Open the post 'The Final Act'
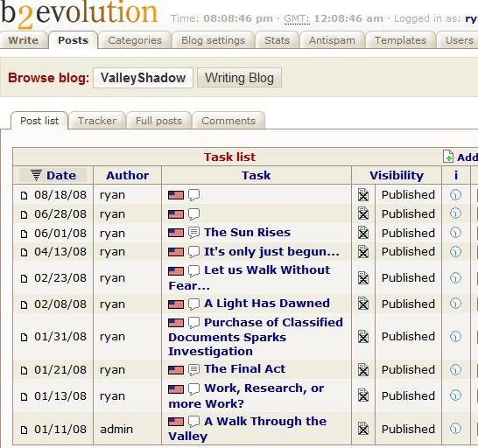This screenshot has height=448, width=478. point(245,368)
